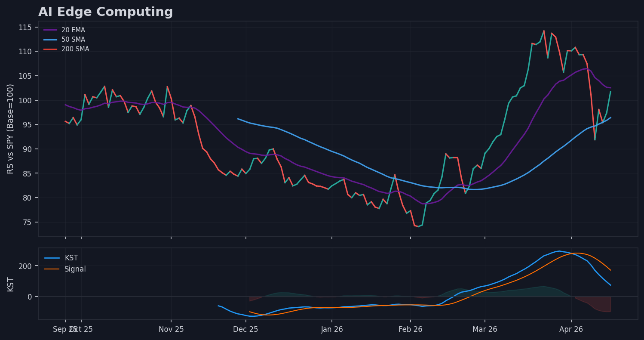Click the 80 y-axis tick label
Image resolution: width=644 pixels, height=340 pixels.
28,198
